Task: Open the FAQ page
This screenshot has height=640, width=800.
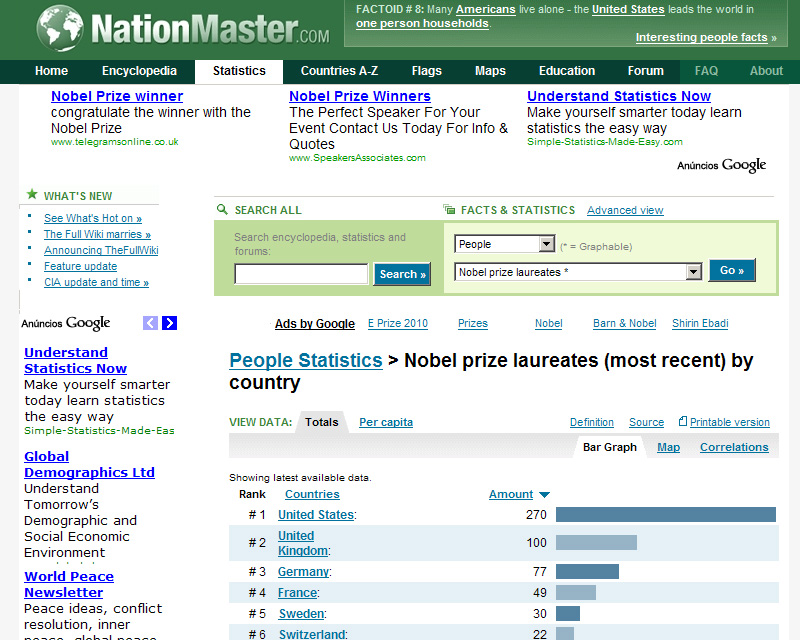Action: coord(706,71)
